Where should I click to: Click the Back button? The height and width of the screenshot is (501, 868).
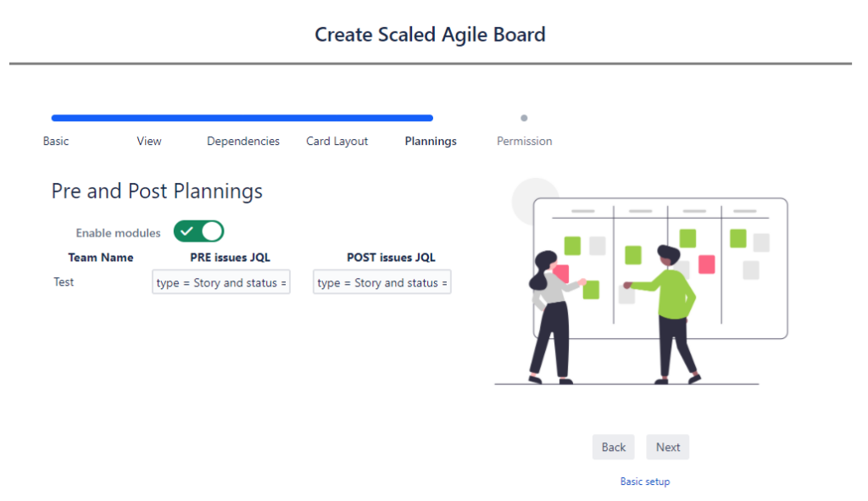(x=614, y=447)
